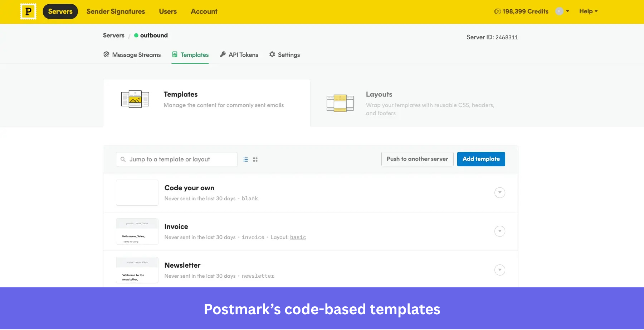Click the Invoice template thumbnail
The image size is (644, 330).
137,231
